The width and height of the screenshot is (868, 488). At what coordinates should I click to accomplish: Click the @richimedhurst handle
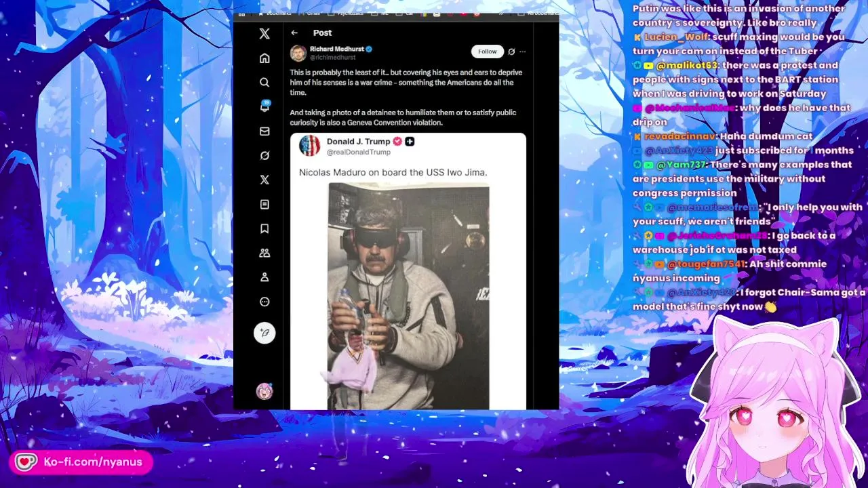click(333, 58)
